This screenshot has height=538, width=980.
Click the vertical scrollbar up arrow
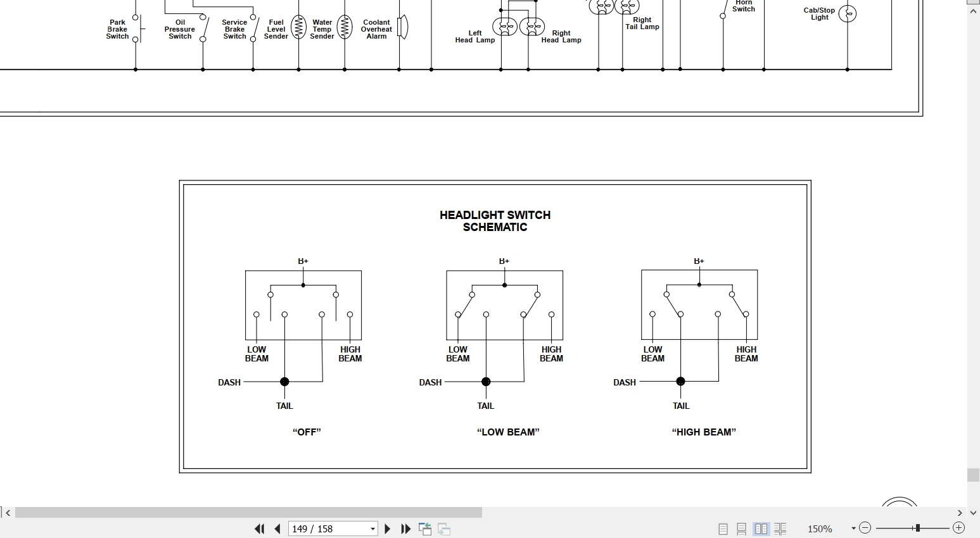(x=974, y=13)
